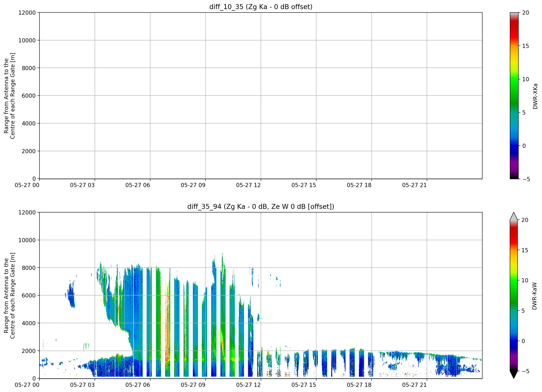Click x-tick "05-27 18" under the diff_35_94 plot
Viewport: 542px width, 392px height.
tap(359, 385)
